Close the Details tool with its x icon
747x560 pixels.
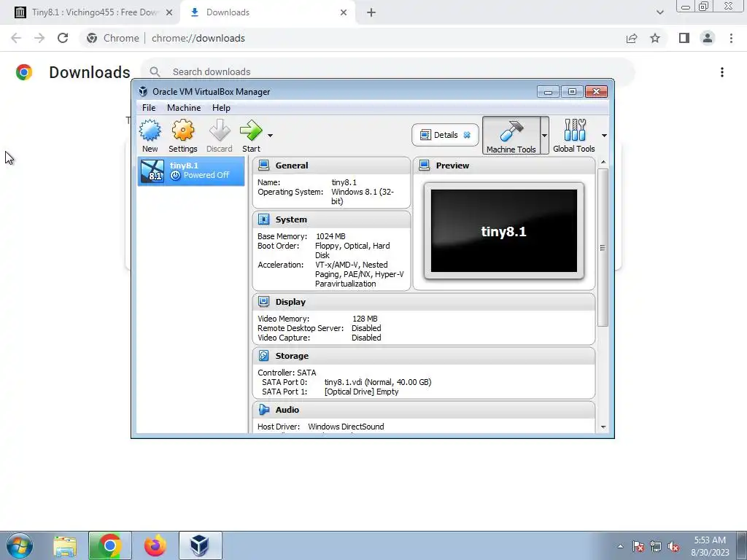pos(467,135)
